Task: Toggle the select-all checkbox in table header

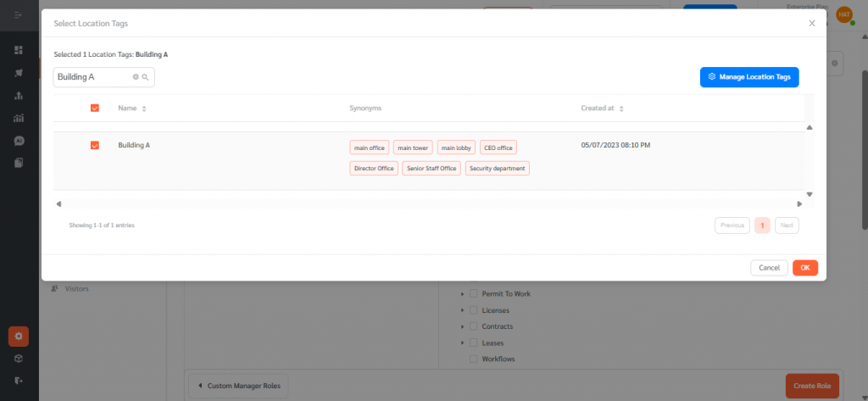Action: point(95,108)
